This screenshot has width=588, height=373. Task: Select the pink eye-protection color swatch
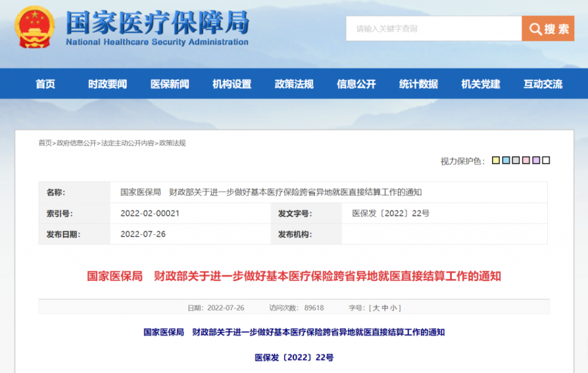(x=526, y=161)
